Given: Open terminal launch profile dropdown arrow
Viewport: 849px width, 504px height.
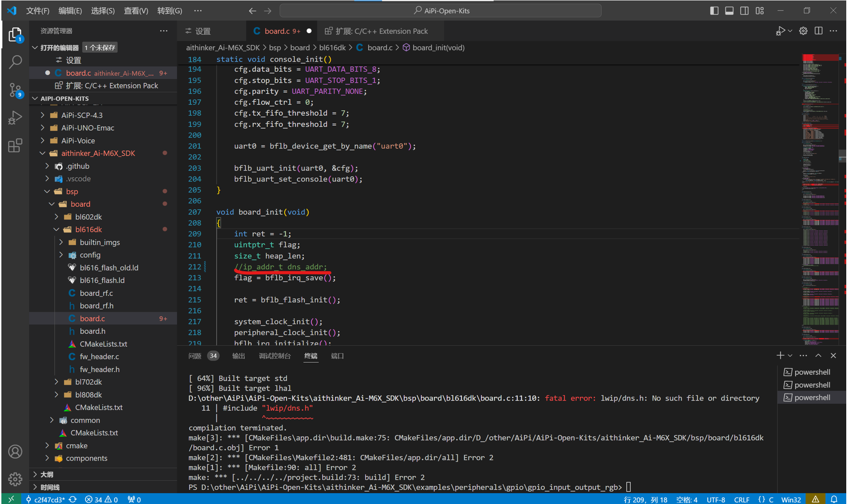Looking at the screenshot, I should click(x=790, y=355).
